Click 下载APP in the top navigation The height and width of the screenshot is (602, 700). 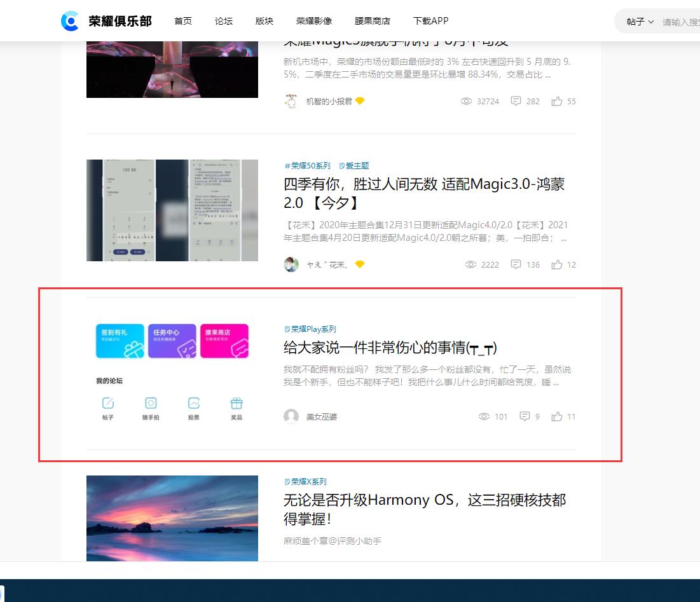431,21
